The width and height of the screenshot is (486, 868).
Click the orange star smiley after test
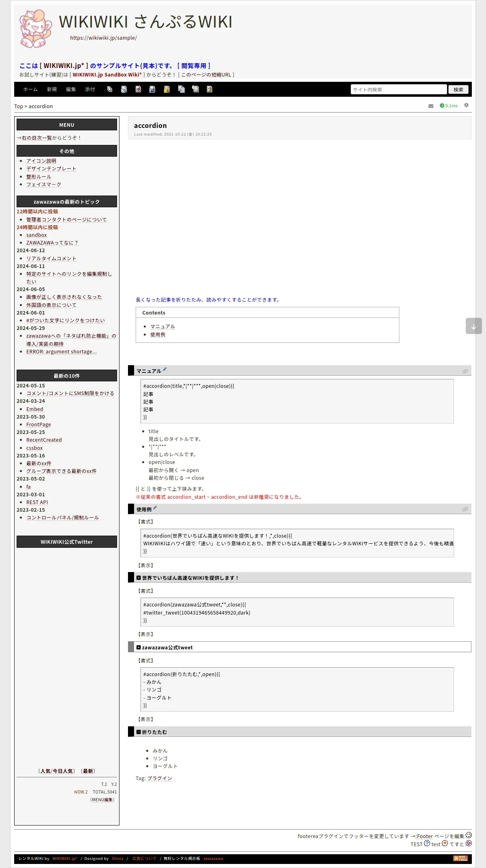(x=445, y=843)
